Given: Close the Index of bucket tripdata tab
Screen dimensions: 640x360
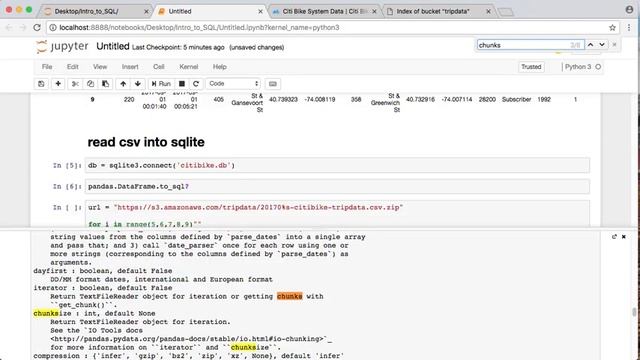Looking at the screenshot, I should pos(488,11).
